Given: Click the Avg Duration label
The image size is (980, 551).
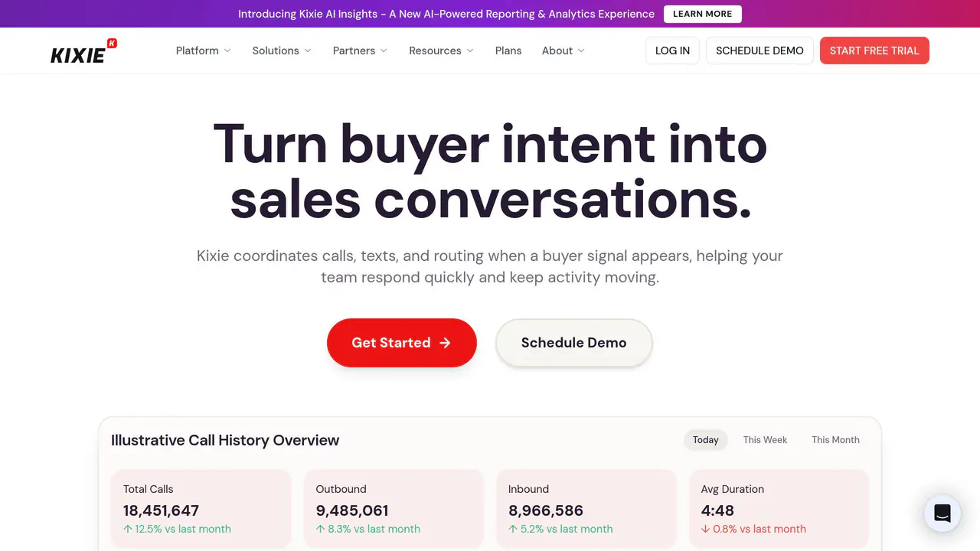Looking at the screenshot, I should pos(733,489).
